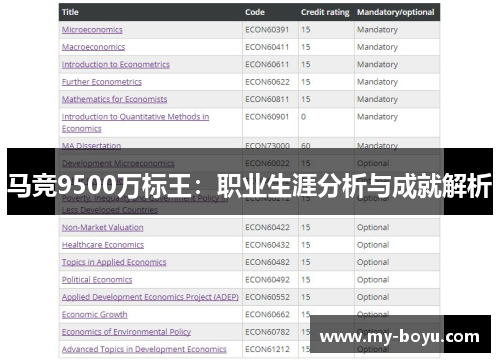The width and height of the screenshot is (500, 362).
Task: Click Mandatory in the ECON60901 row
Action: [x=377, y=117]
